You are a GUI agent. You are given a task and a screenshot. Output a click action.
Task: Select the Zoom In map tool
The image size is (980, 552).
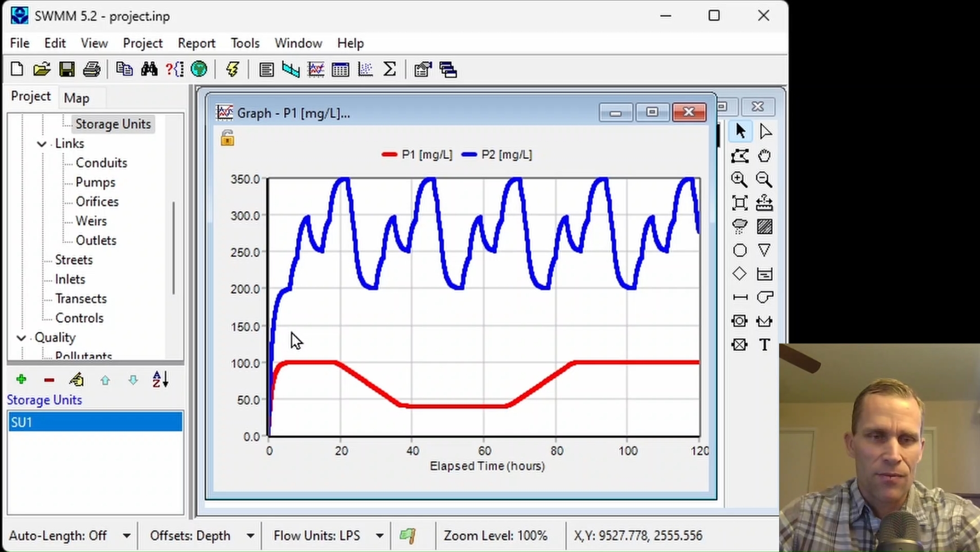(x=739, y=179)
